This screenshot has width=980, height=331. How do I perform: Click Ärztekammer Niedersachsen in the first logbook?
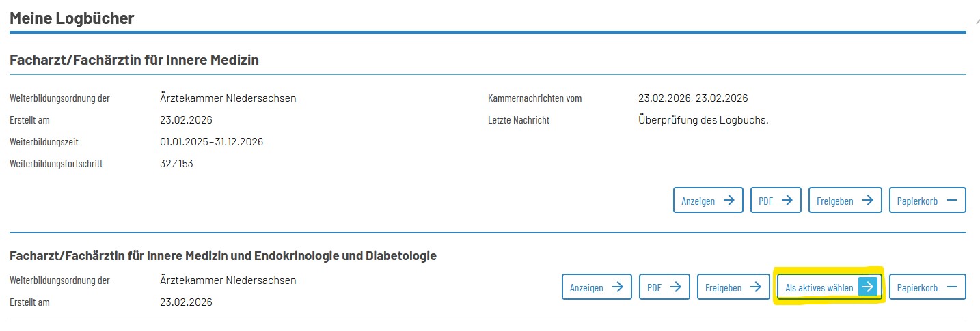pyautogui.click(x=223, y=98)
